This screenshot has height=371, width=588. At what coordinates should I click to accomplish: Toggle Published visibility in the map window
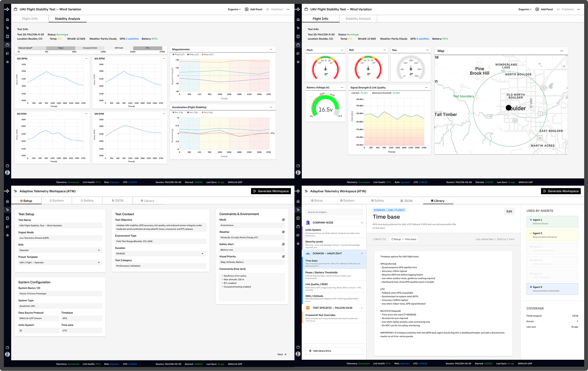click(x=565, y=9)
